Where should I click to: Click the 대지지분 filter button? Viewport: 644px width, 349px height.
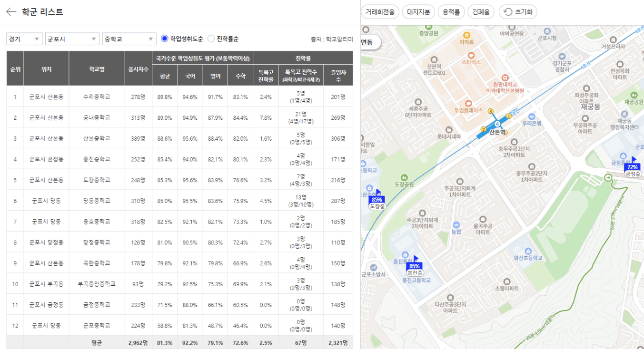click(x=418, y=12)
